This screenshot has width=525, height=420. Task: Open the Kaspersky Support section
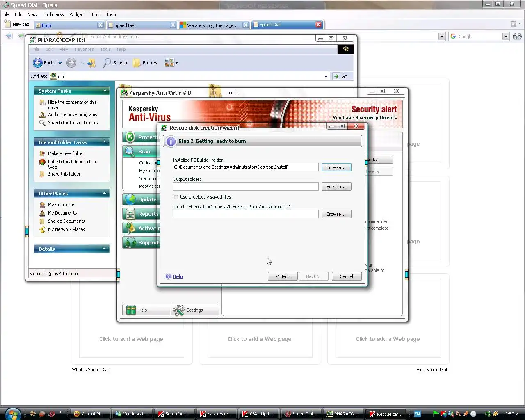(x=140, y=242)
